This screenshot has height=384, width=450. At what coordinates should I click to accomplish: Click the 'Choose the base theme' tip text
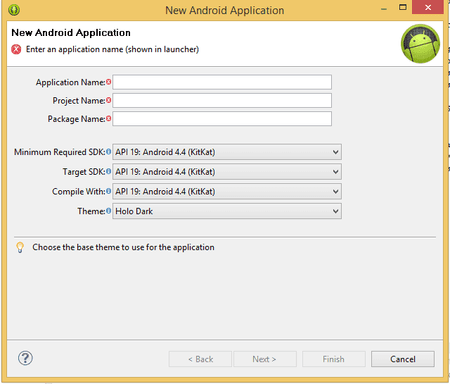point(123,247)
